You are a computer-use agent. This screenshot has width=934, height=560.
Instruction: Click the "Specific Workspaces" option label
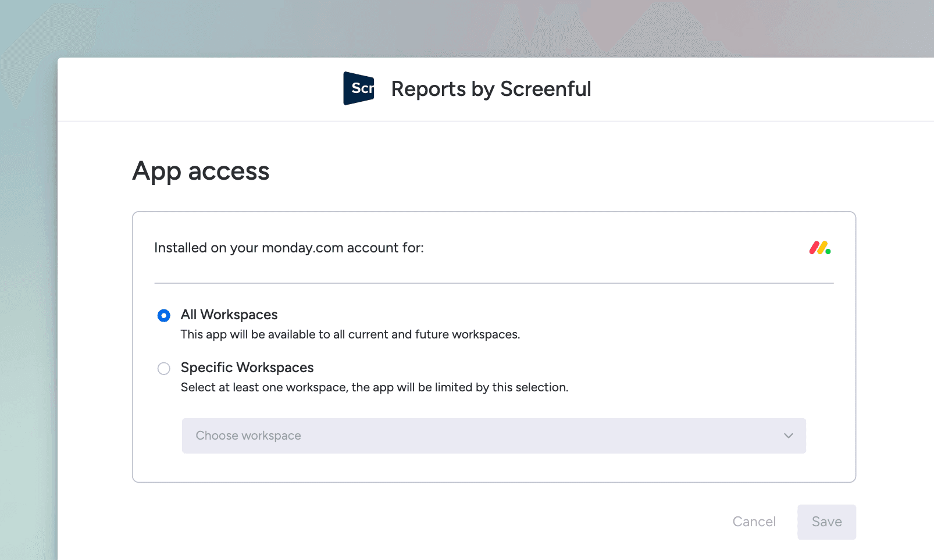247,368
